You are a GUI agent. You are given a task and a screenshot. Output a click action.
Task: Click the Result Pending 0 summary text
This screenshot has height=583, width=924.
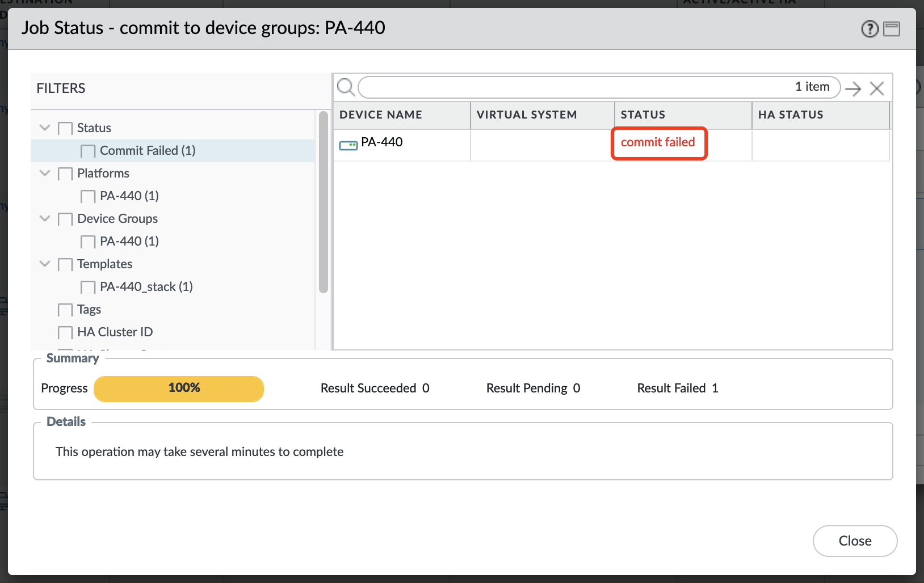533,388
